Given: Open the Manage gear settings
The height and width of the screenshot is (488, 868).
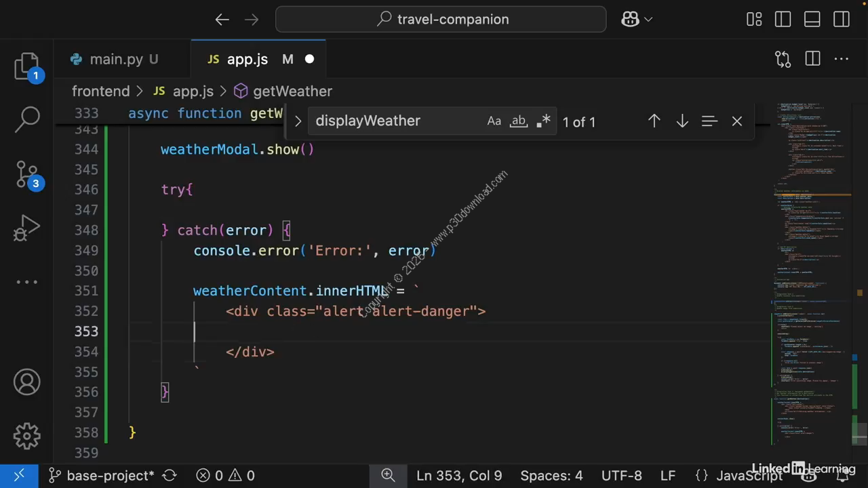Looking at the screenshot, I should point(27,436).
